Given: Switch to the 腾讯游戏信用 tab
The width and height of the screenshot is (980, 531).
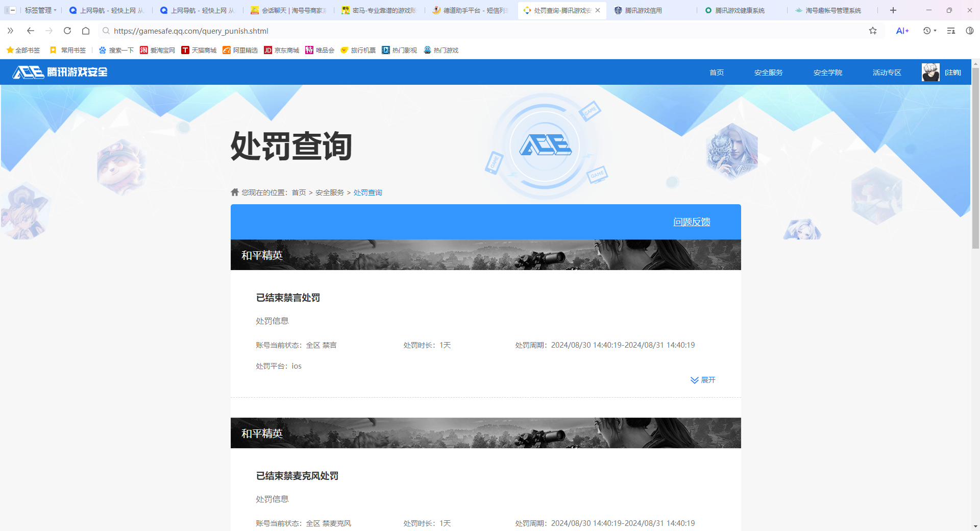Looking at the screenshot, I should tap(642, 10).
